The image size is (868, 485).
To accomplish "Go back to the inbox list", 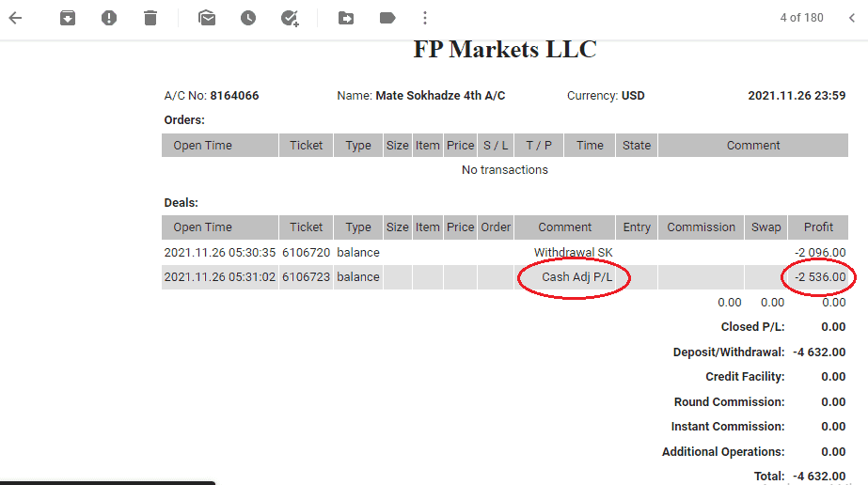I will [x=15, y=18].
